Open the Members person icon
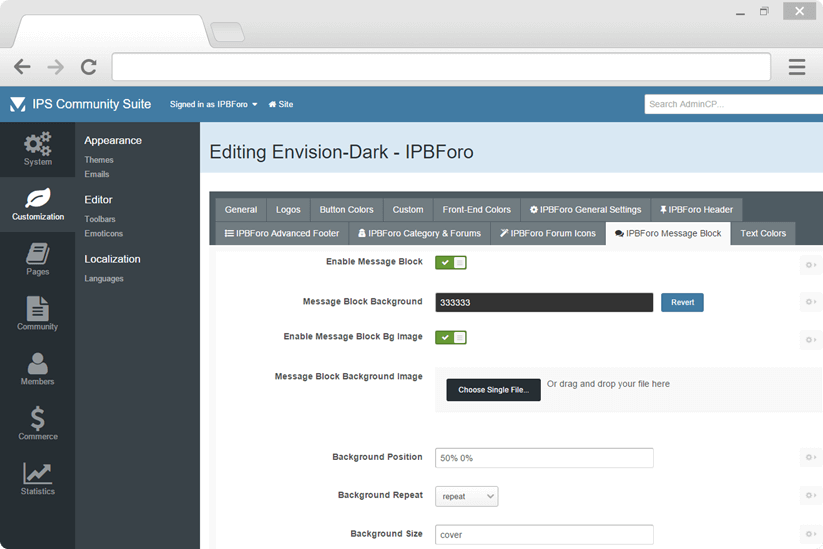Screen dimensions: 823x549 point(37,363)
